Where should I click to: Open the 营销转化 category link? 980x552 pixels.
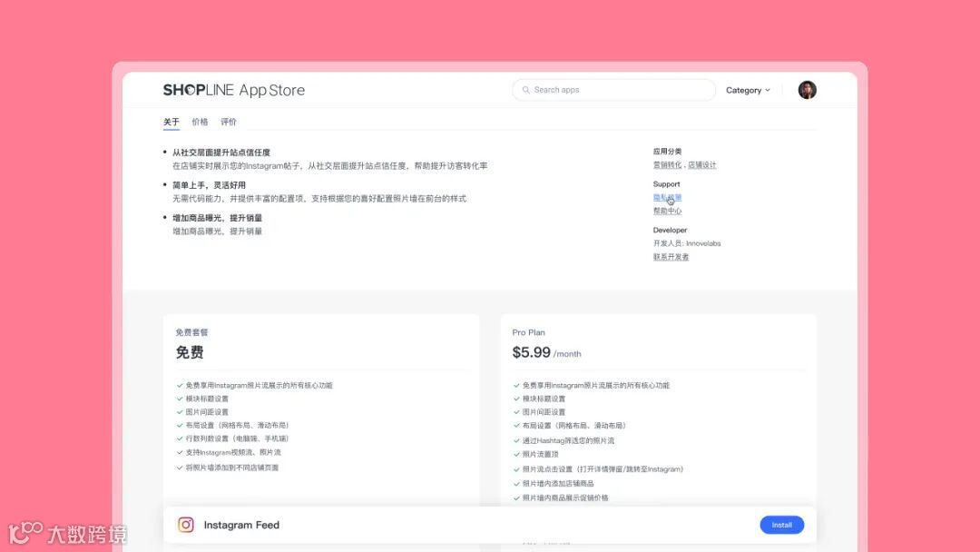coord(667,165)
